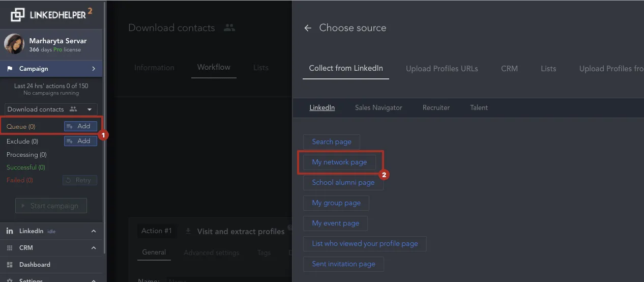Viewport: 644px width, 282px height.
Task: Click the Dashboard tiles icon
Action: pos(10,265)
